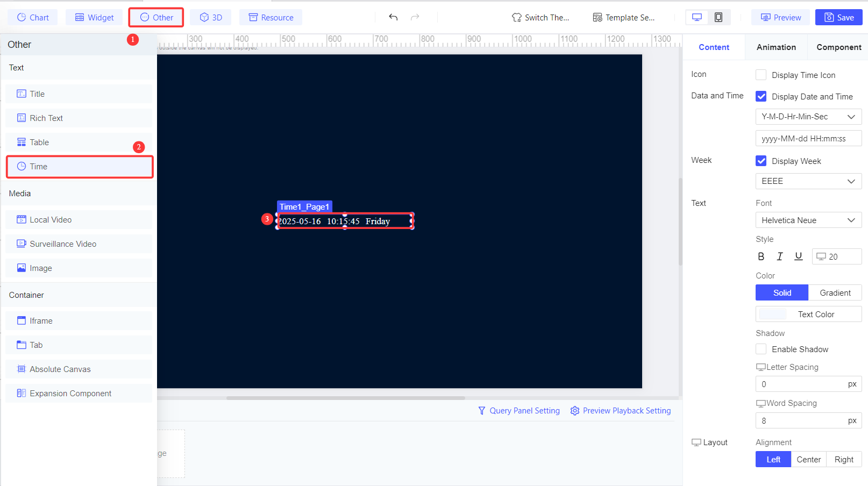Enable Display Time Icon checkbox
868x486 pixels.
(761, 75)
